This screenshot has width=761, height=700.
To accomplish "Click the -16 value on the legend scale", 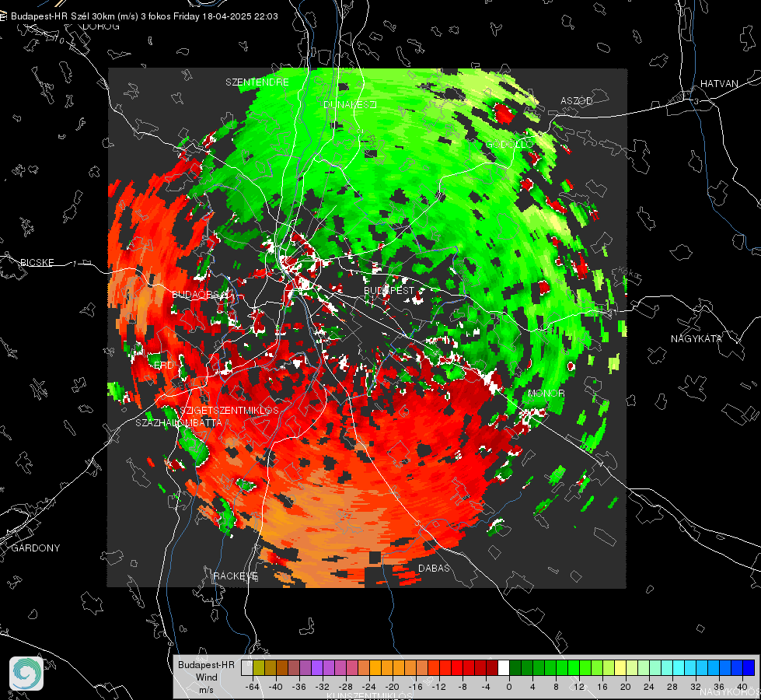I will 415,687.
